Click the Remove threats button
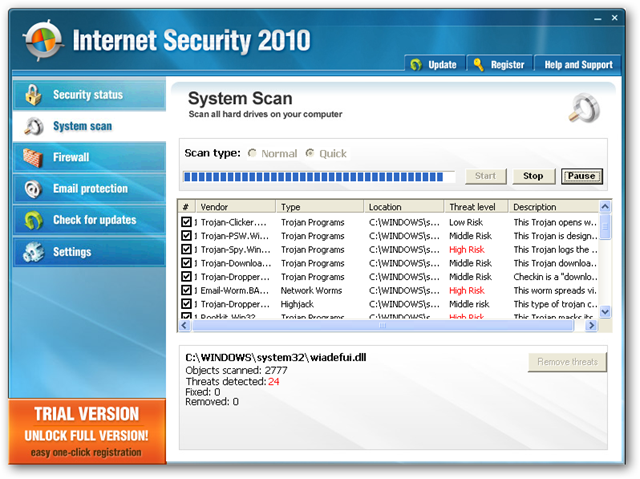Screen dimensions: 640x479 click(567, 362)
